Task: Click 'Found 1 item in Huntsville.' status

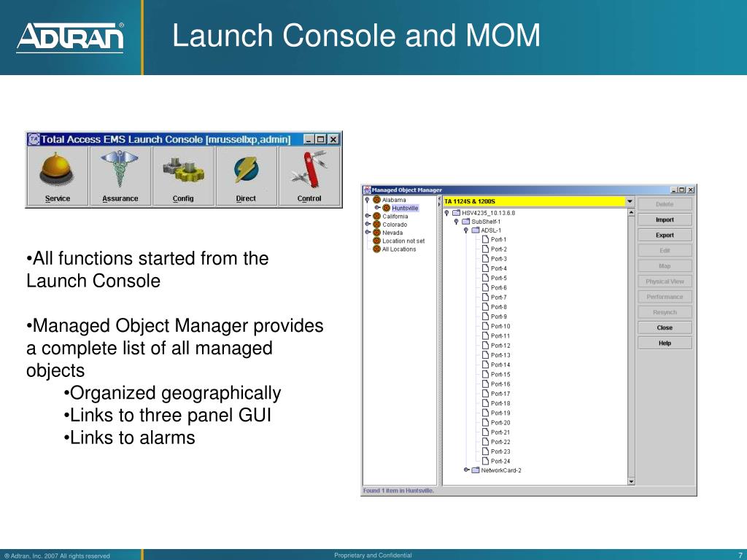Action: (x=398, y=491)
